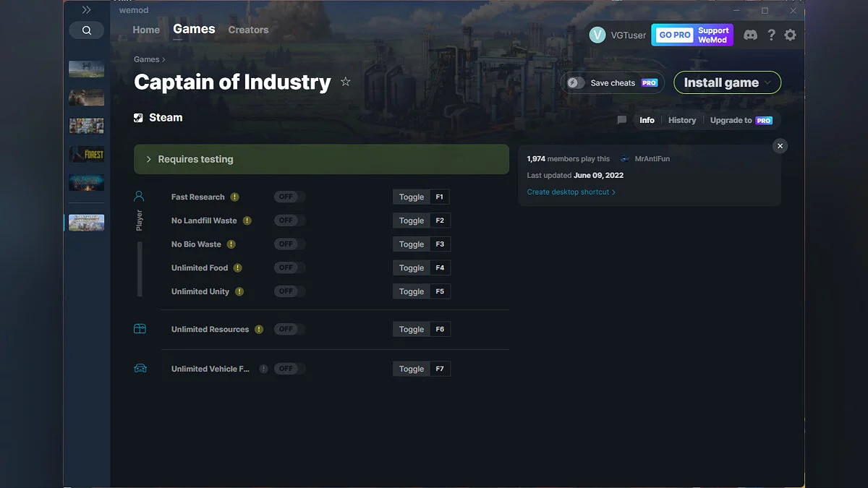This screenshot has width=868, height=488.
Task: Toggle Fast Research OFF switch
Action: click(x=289, y=197)
